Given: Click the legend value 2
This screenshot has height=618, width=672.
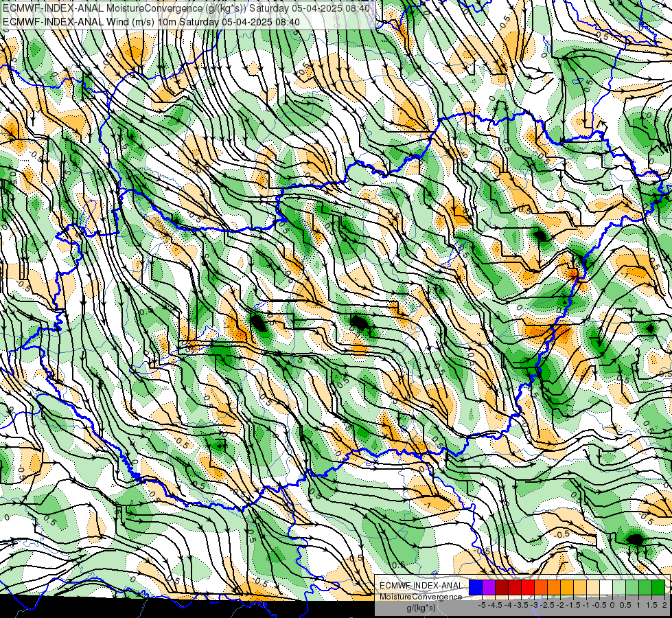Looking at the screenshot, I should click(x=664, y=605).
